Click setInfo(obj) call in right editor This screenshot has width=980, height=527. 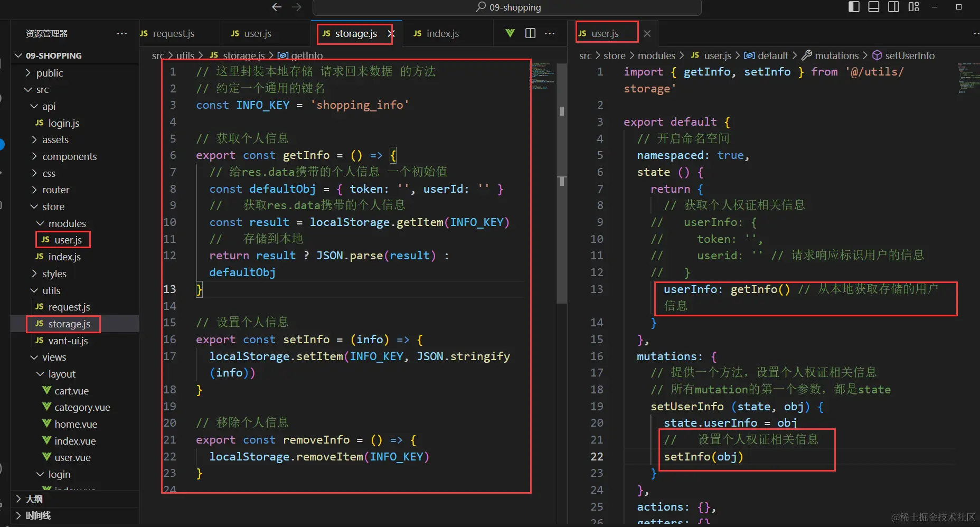click(x=703, y=457)
